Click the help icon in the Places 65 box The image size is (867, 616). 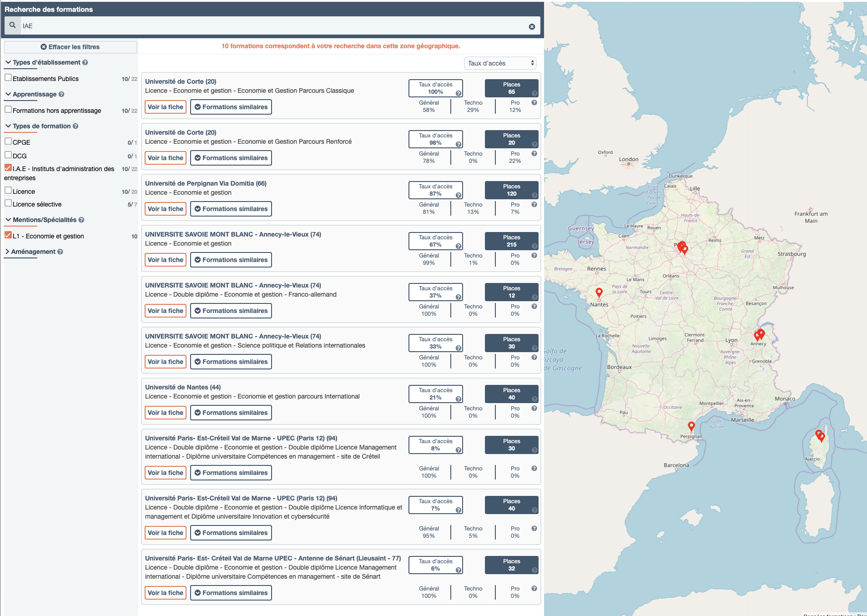534,93
